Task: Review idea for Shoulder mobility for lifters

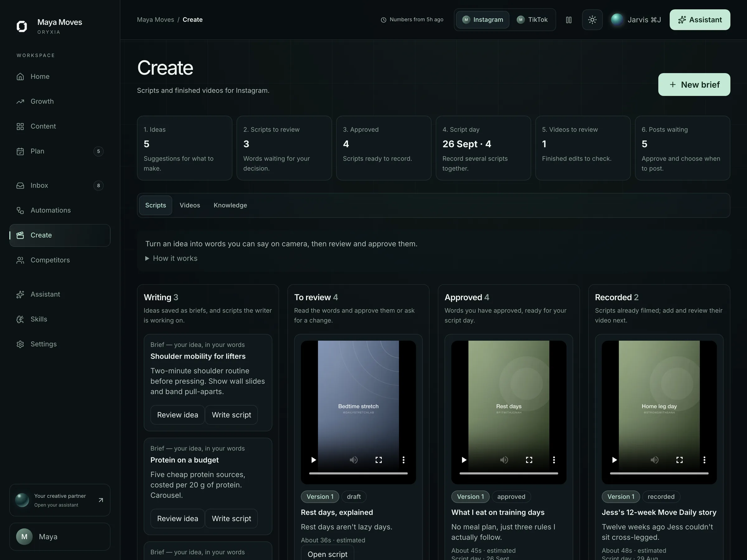Action: pyautogui.click(x=178, y=415)
